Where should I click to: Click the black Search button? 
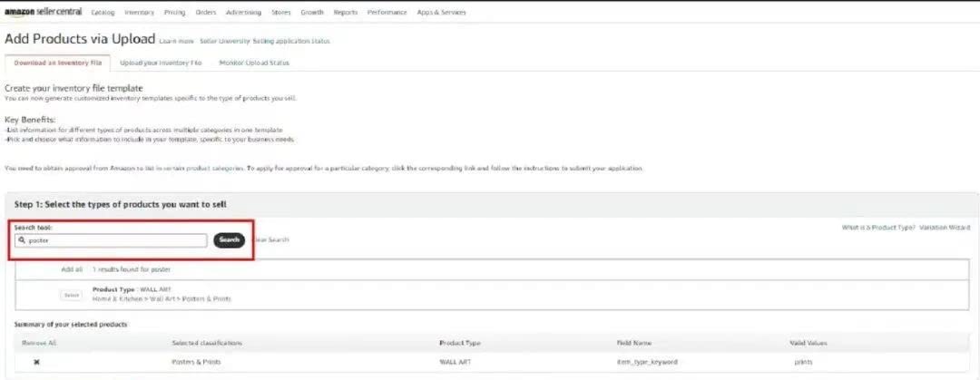pos(230,240)
